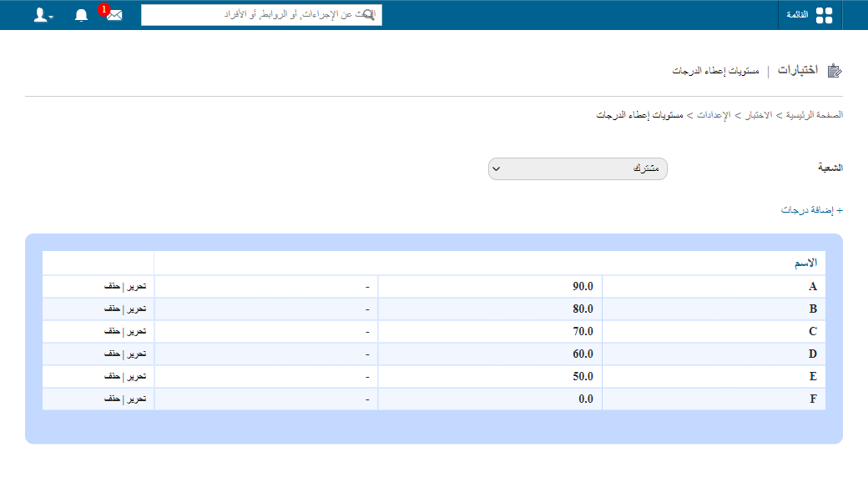The height and width of the screenshot is (477, 868).
Task: Focus the actions, links, people search field
Action: tap(261, 15)
